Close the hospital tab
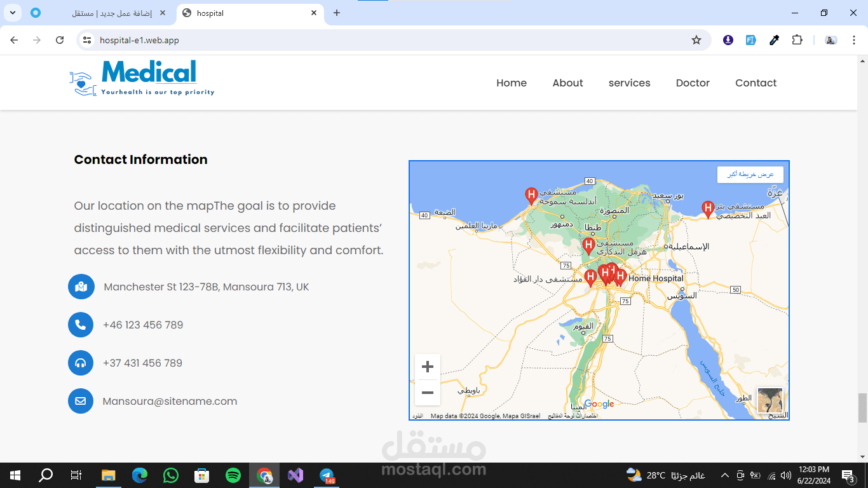868x488 pixels. click(314, 13)
